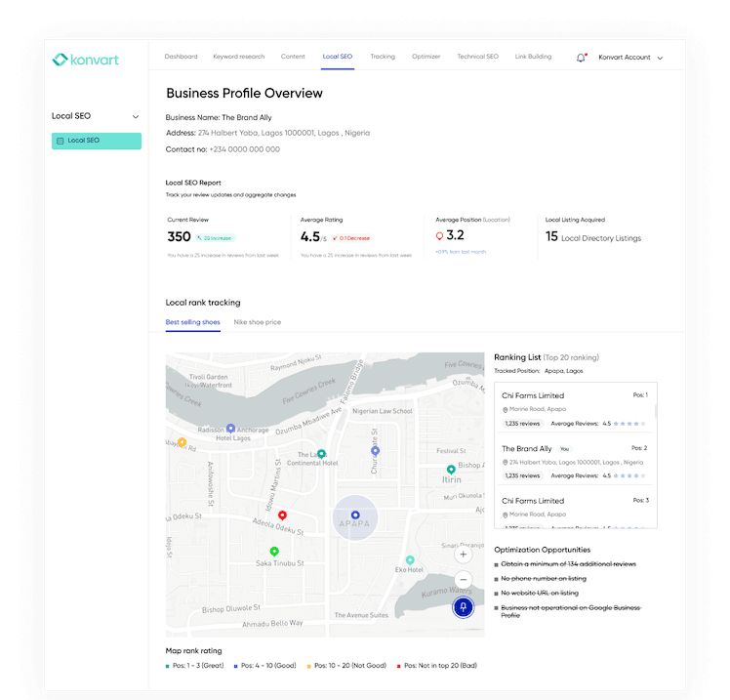Click the +0.9% from last month link
The image size is (730, 700).
(461, 252)
